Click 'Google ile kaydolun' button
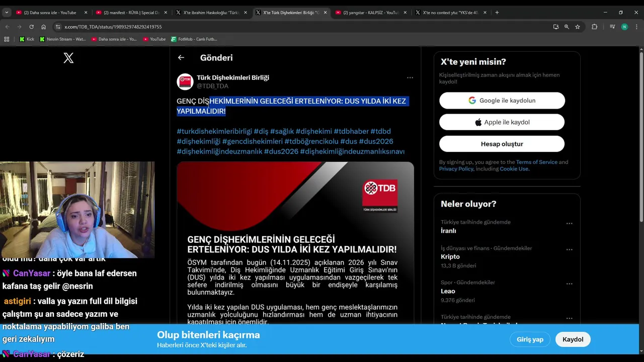 502,101
